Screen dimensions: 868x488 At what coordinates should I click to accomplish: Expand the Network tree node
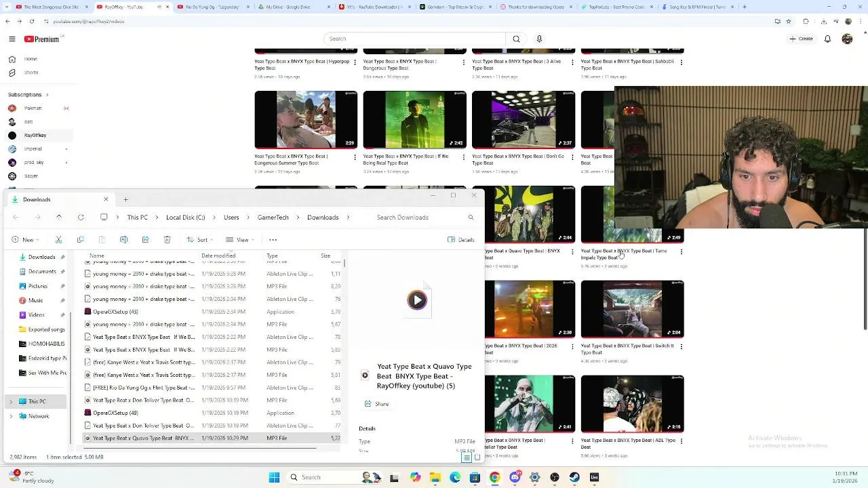tap(11, 416)
